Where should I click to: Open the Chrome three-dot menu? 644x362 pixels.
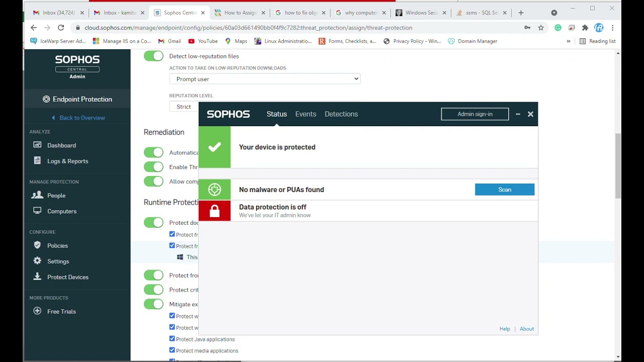612,28
